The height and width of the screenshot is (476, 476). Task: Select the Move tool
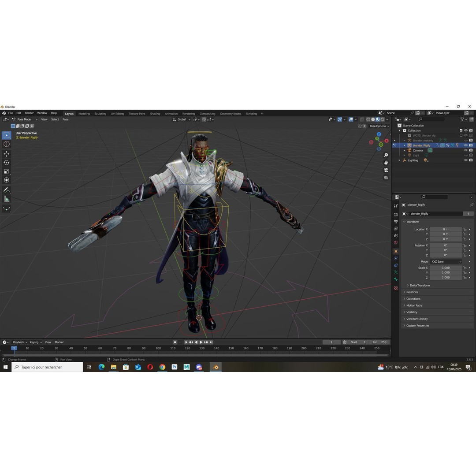tap(6, 154)
